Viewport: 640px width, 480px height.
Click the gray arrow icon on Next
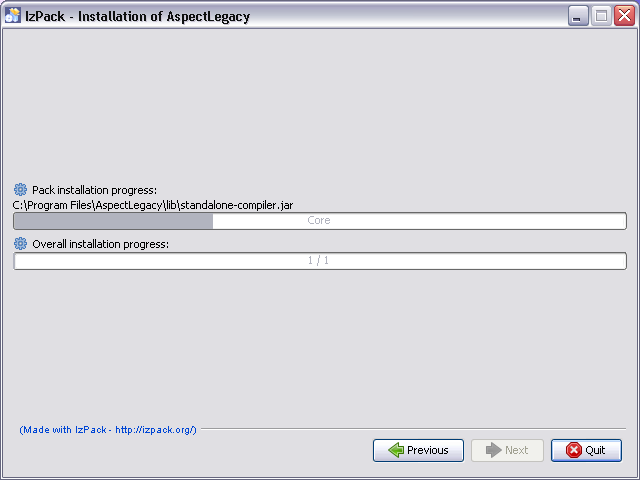(x=493, y=450)
